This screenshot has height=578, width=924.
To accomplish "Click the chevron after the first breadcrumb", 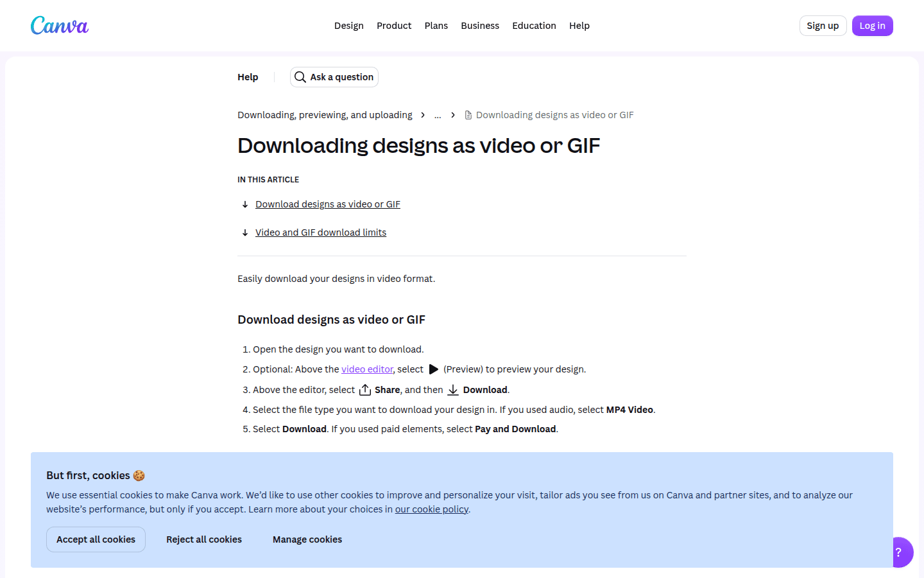I will [423, 115].
